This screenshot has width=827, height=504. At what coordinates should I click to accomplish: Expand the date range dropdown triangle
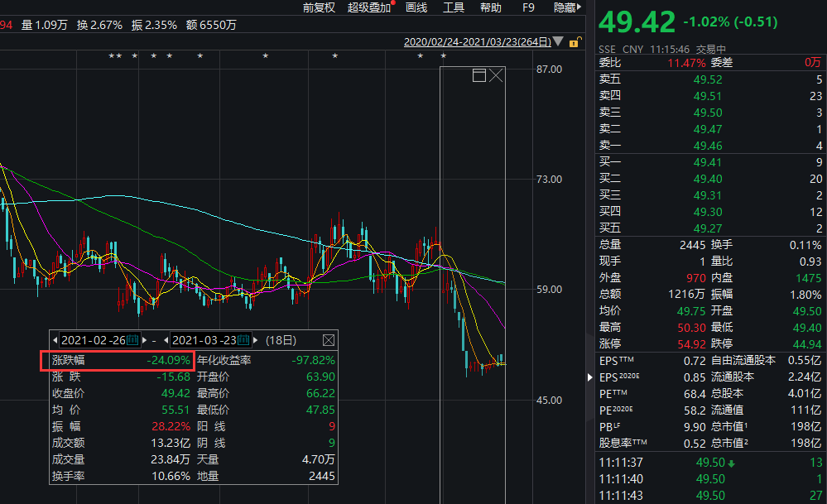point(558,42)
